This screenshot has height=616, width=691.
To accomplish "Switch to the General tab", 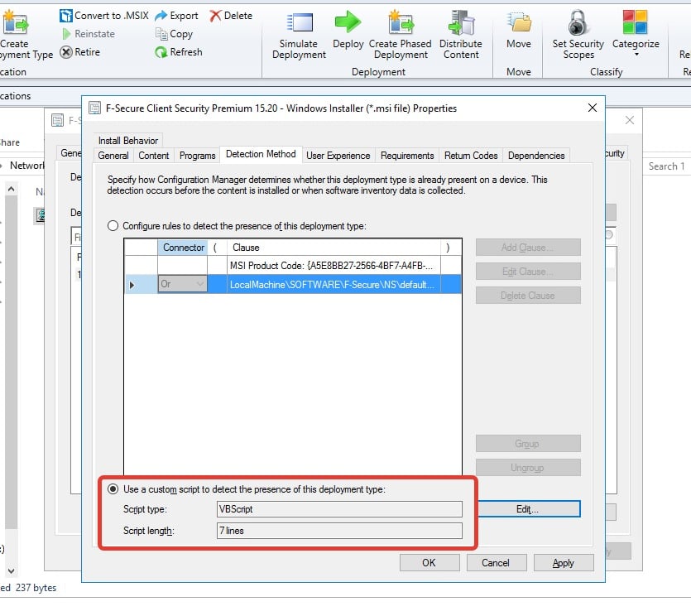I will coord(113,155).
